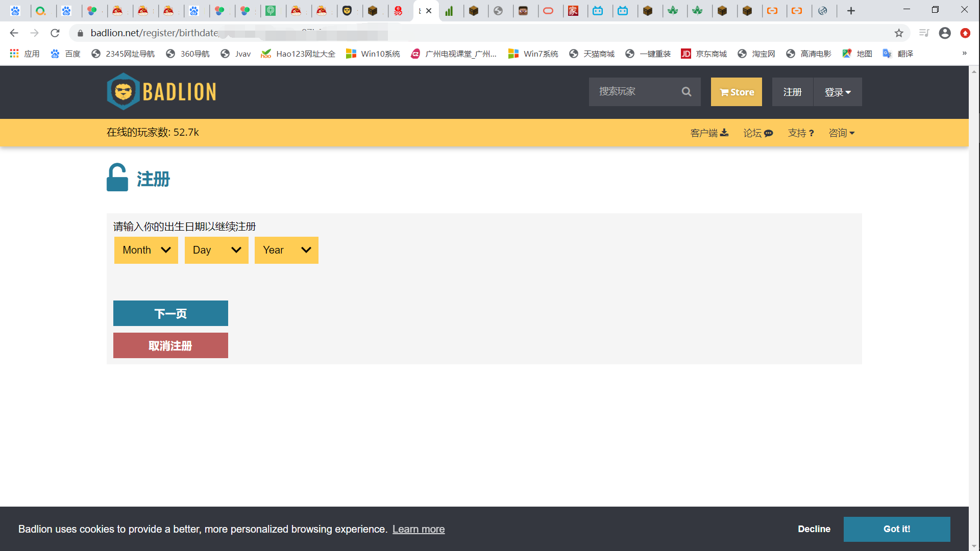Expand the Day dropdown

point(216,250)
